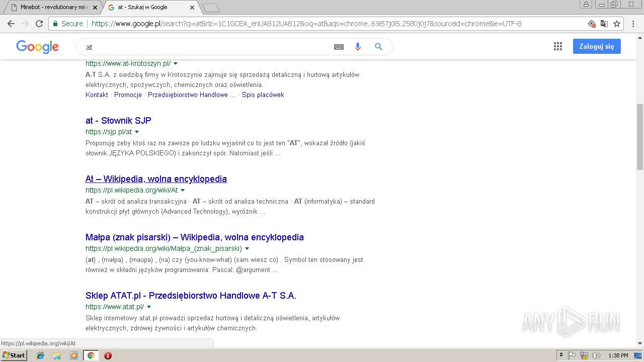This screenshot has width=644, height=362.
Task: Open Windows Explorer folder in taskbar
Action: click(57, 355)
